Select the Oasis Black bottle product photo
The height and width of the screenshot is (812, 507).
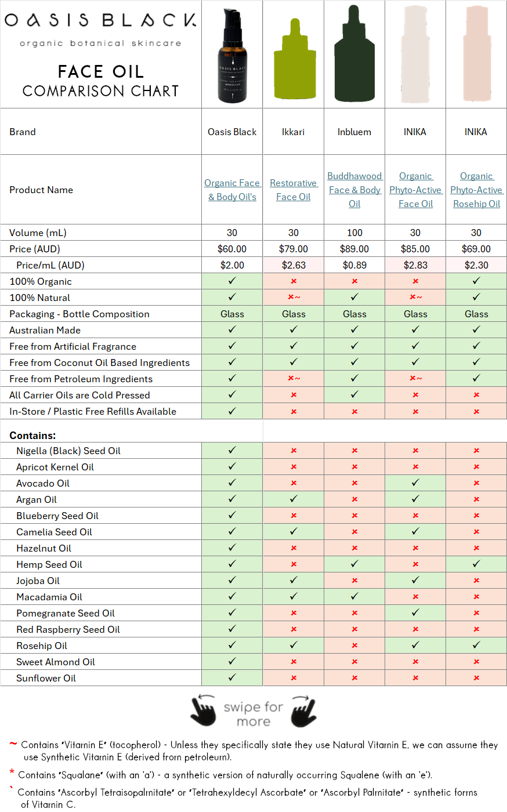(233, 56)
